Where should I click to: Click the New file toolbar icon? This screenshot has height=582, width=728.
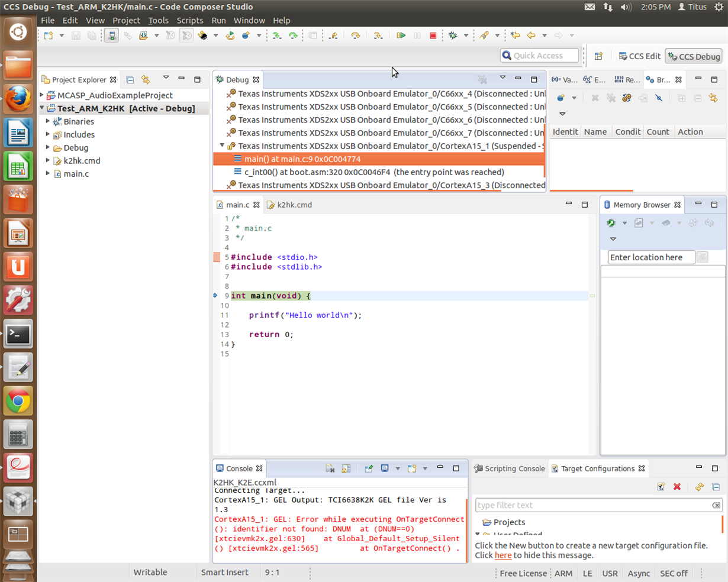[x=49, y=35]
